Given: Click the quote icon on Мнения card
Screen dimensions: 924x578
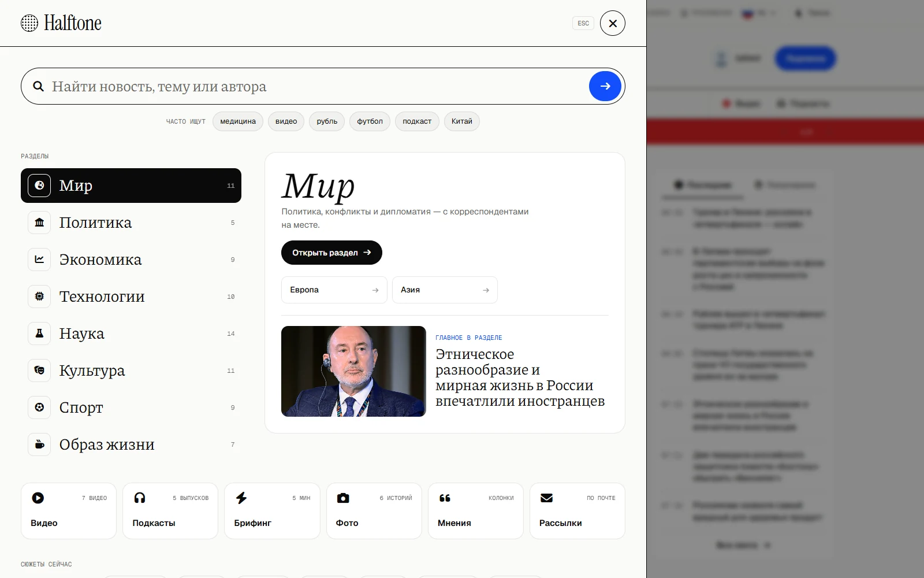Looking at the screenshot, I should pos(445,498).
